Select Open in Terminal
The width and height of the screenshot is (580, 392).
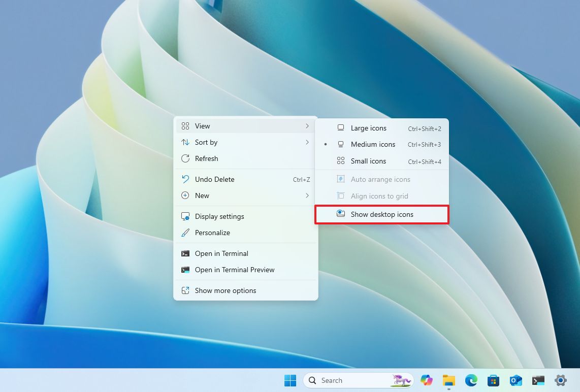246,253
